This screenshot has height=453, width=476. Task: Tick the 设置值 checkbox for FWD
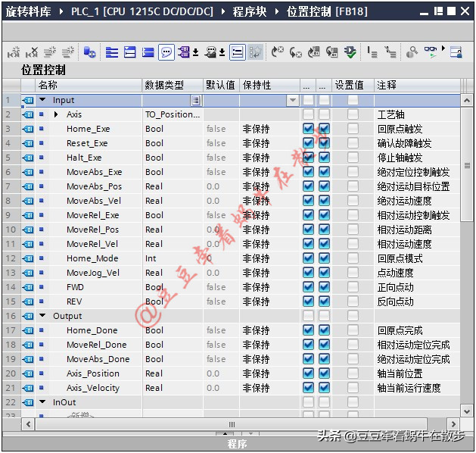point(353,287)
